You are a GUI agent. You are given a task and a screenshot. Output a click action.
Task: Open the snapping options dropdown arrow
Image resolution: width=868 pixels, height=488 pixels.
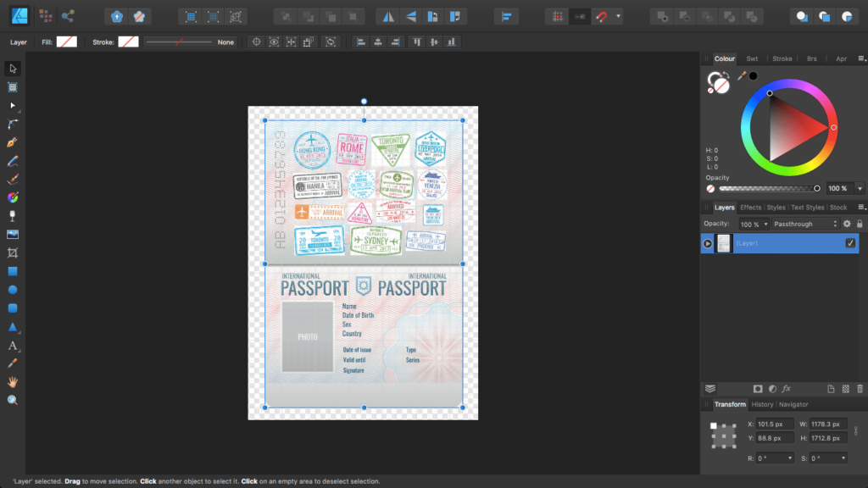[618, 17]
